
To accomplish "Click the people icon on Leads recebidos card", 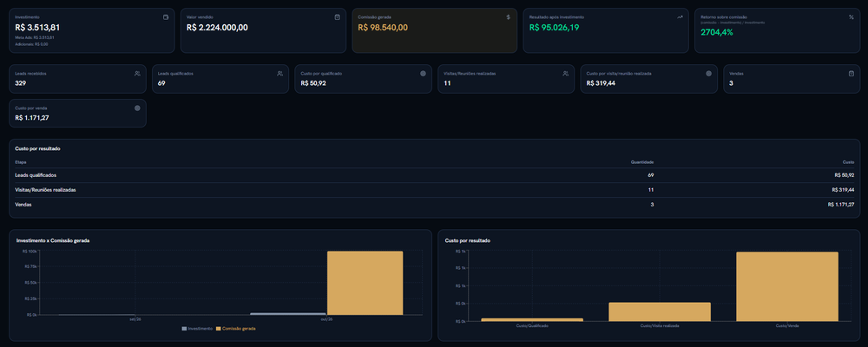I will pos(137,73).
